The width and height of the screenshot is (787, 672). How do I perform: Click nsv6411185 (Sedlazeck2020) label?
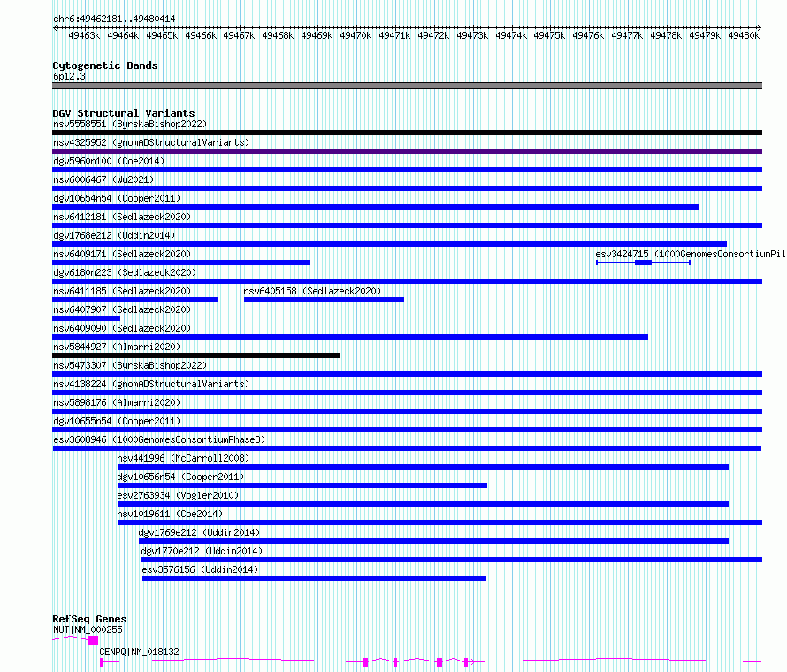pyautogui.click(x=122, y=291)
